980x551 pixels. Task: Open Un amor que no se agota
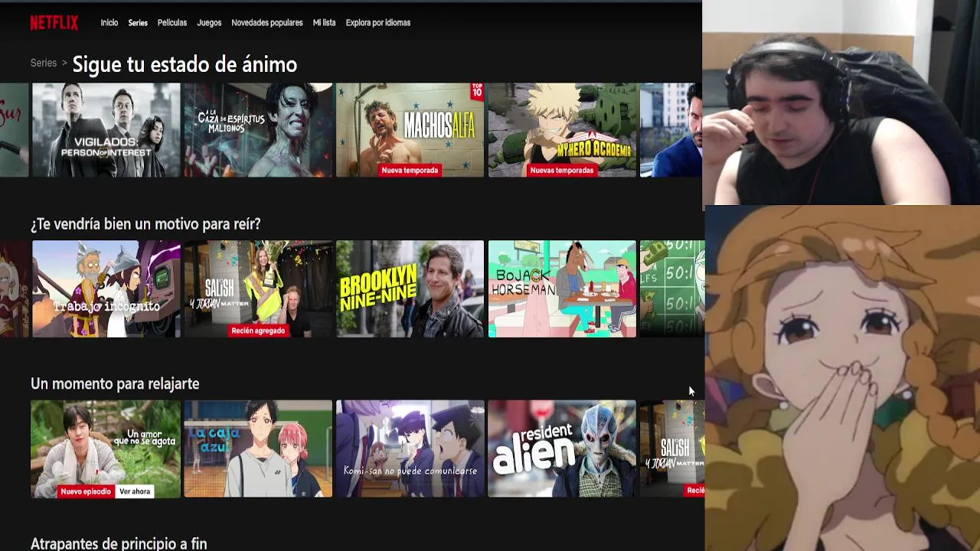(x=106, y=449)
